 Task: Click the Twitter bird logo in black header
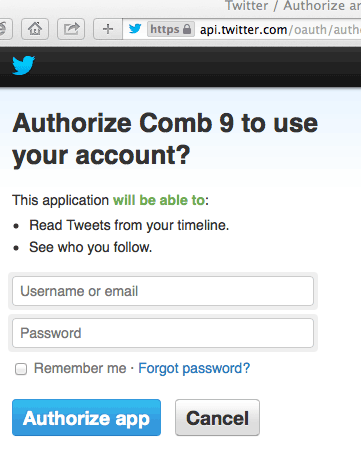tap(23, 65)
